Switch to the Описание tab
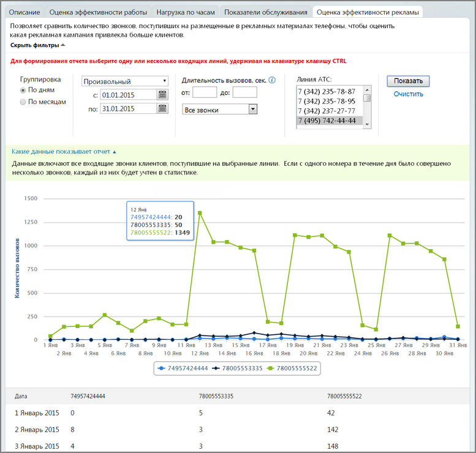Viewport: 476px width, 453px height. click(25, 12)
